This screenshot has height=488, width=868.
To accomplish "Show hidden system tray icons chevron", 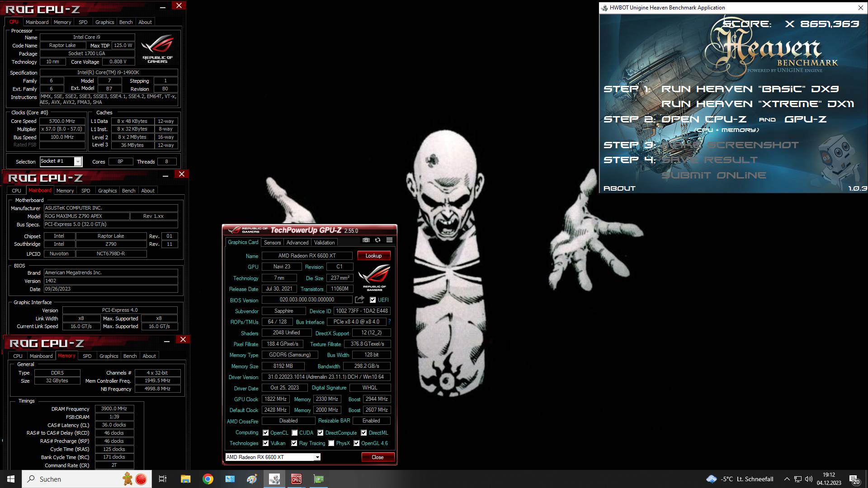I will (787, 479).
